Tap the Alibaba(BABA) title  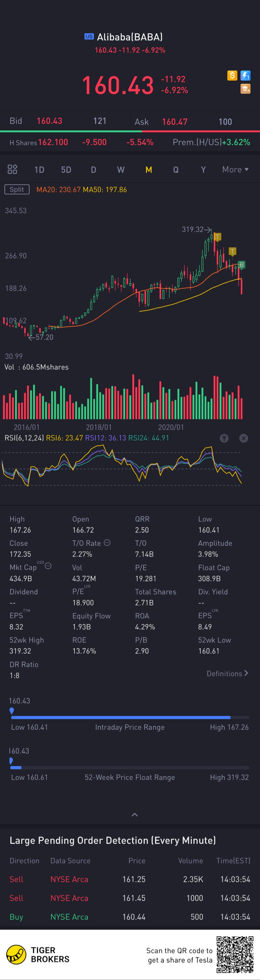tap(130, 37)
